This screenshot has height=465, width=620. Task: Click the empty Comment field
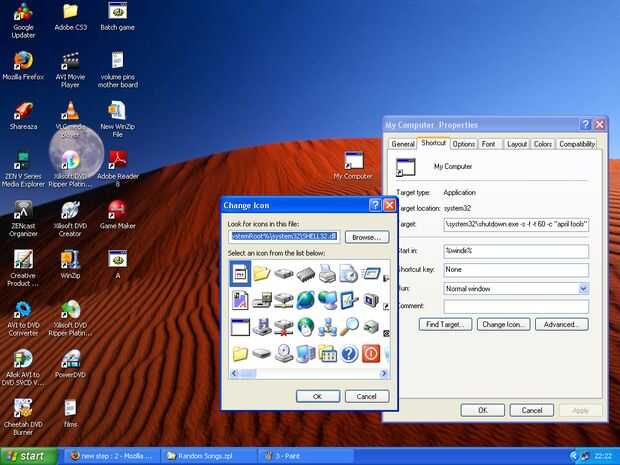pyautogui.click(x=516, y=306)
